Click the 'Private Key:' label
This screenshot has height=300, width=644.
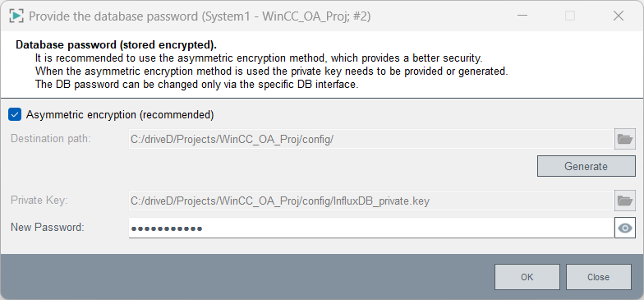[39, 201]
